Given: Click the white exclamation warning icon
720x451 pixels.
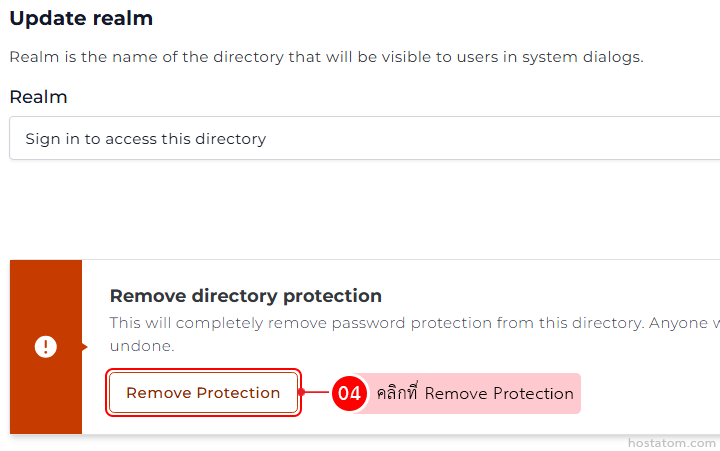Looking at the screenshot, I should coord(46,347).
